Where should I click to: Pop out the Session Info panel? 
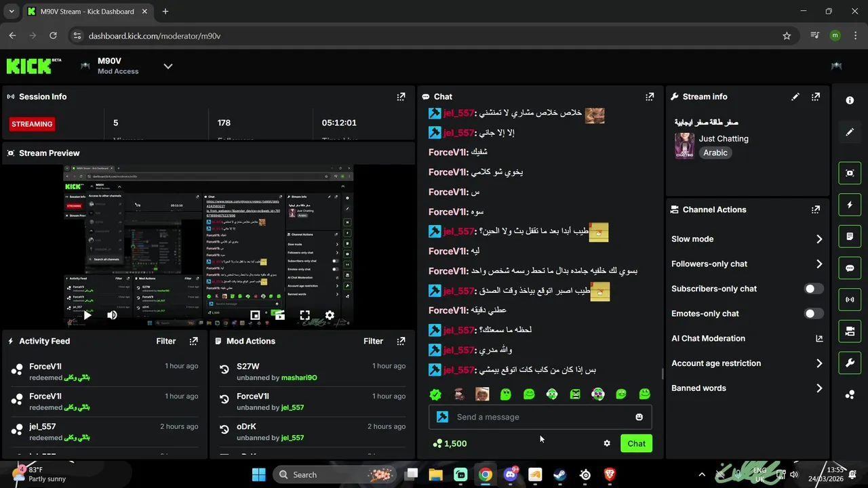coord(401,97)
